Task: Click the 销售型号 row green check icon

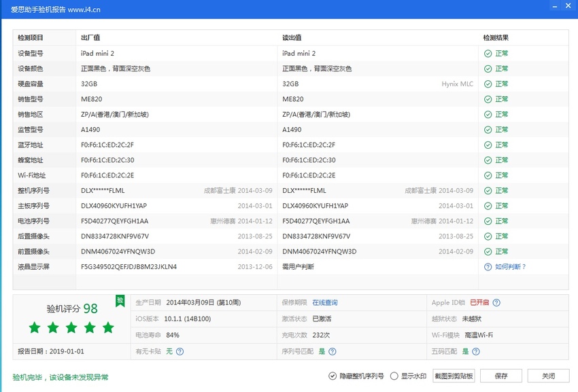Action: pyautogui.click(x=488, y=99)
